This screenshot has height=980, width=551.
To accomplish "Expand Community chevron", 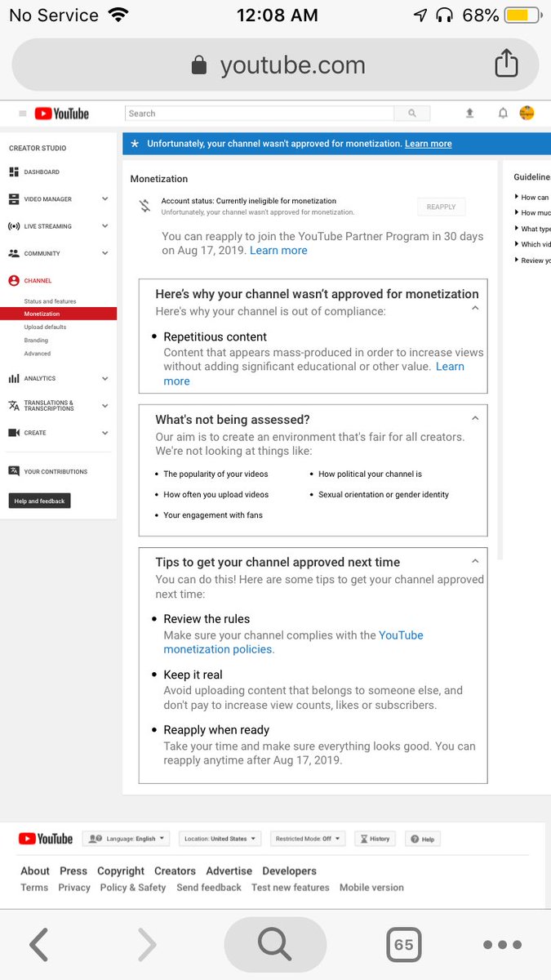I will point(105,253).
